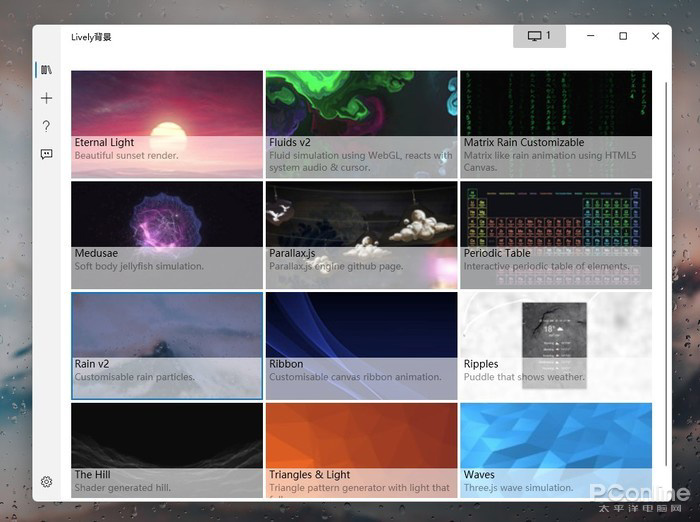Click the vertical scrollbar of wallpaper list
Image resolution: width=700 pixels, height=522 pixels.
666,275
